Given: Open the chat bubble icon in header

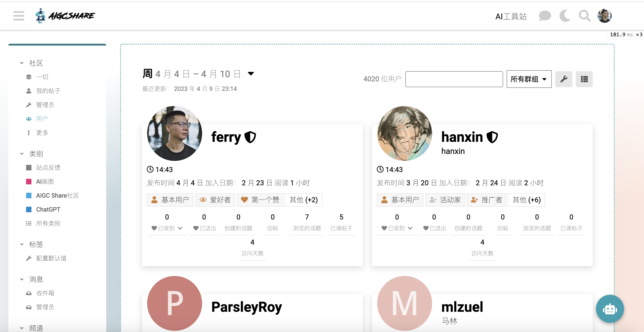Looking at the screenshot, I should click(545, 16).
